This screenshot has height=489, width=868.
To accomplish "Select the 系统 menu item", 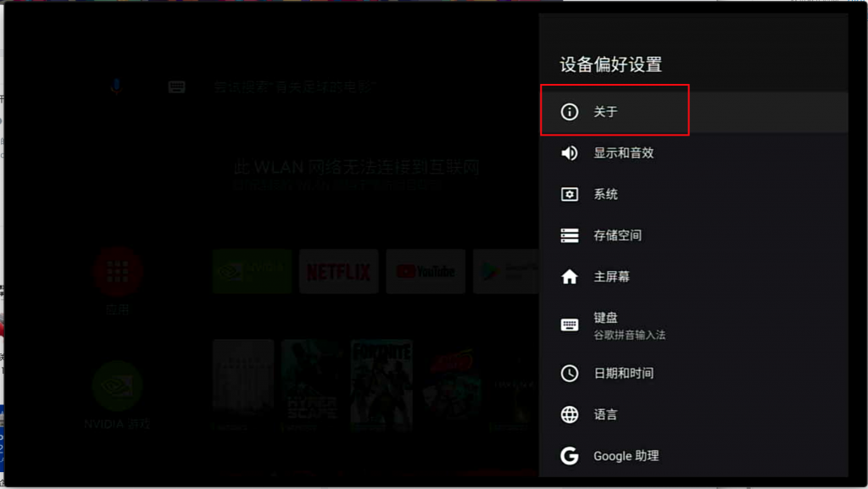I will pyautogui.click(x=693, y=194).
